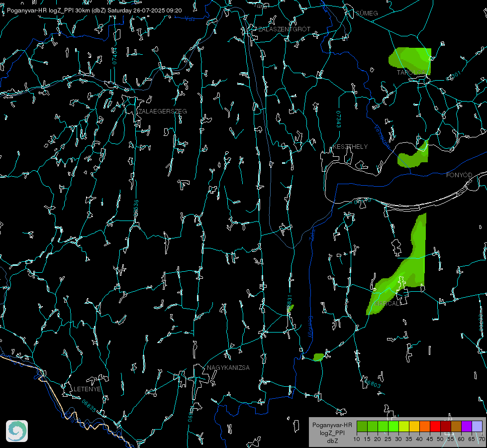The width and height of the screenshot is (487, 448).
Task: Select road number 07343 label
Action: [339, 119]
